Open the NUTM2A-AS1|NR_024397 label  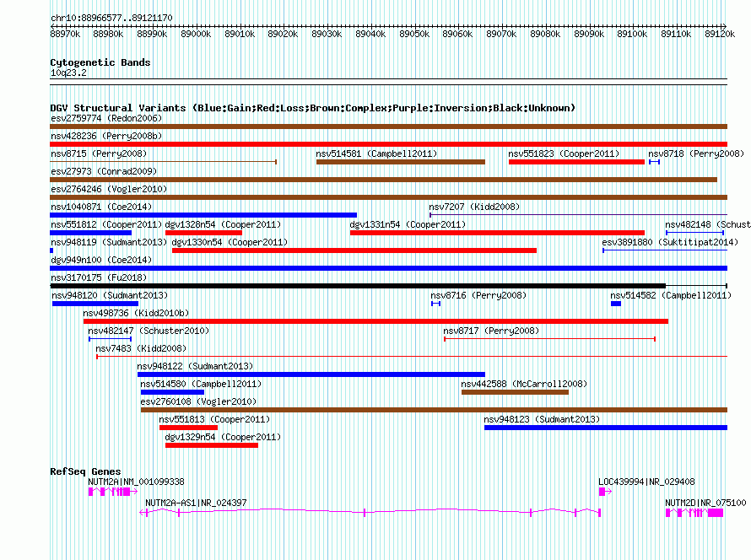(x=196, y=503)
